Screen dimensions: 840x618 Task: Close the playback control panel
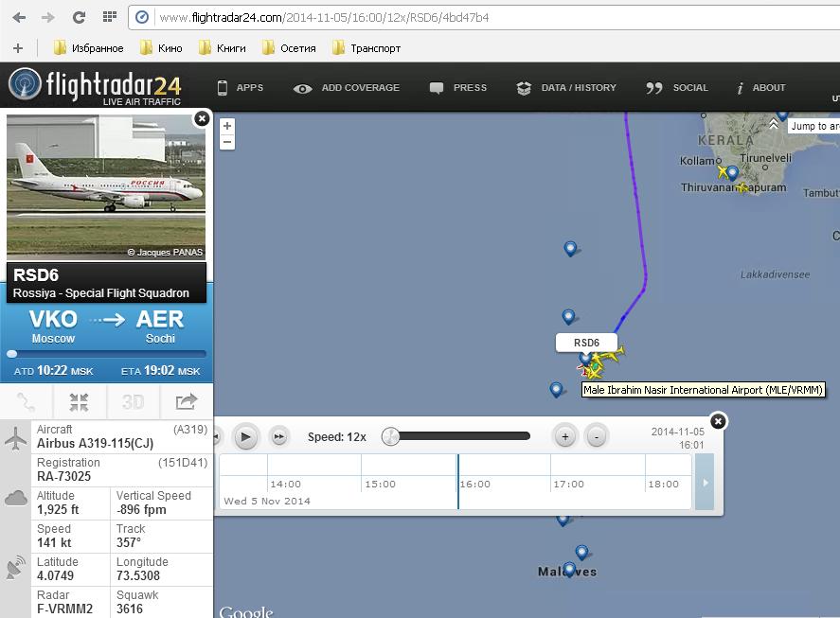[x=718, y=421]
